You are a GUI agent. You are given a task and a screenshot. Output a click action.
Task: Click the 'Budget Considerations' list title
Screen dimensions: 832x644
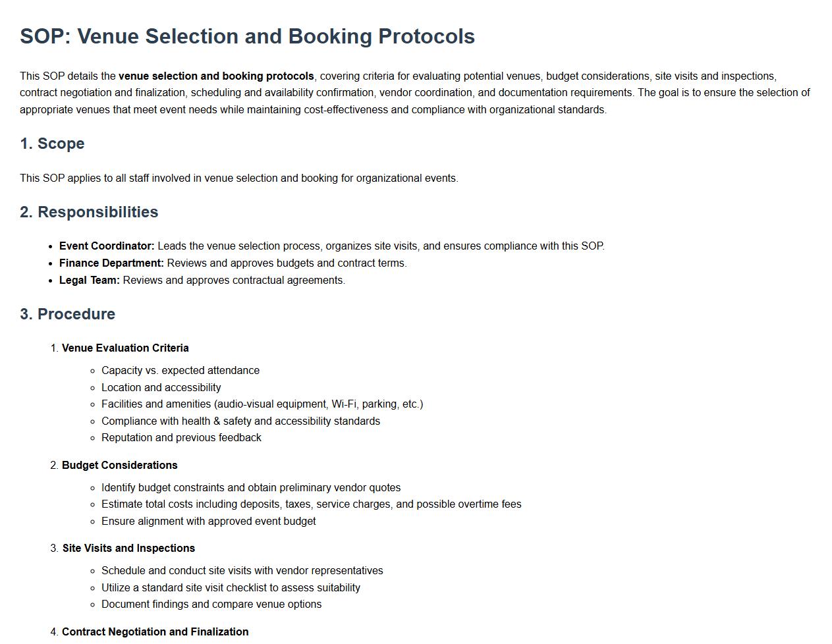point(120,466)
